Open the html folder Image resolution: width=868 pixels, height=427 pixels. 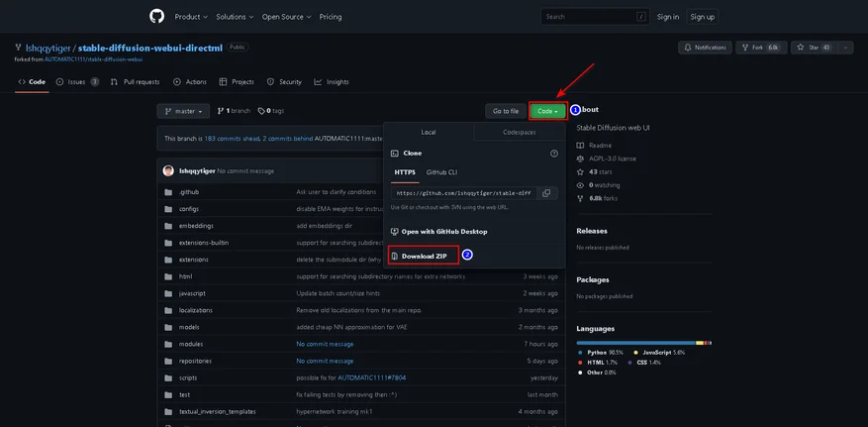pos(185,276)
